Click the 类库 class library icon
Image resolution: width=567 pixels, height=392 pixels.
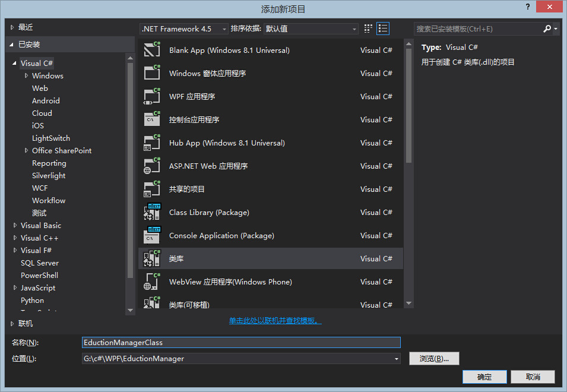click(152, 258)
